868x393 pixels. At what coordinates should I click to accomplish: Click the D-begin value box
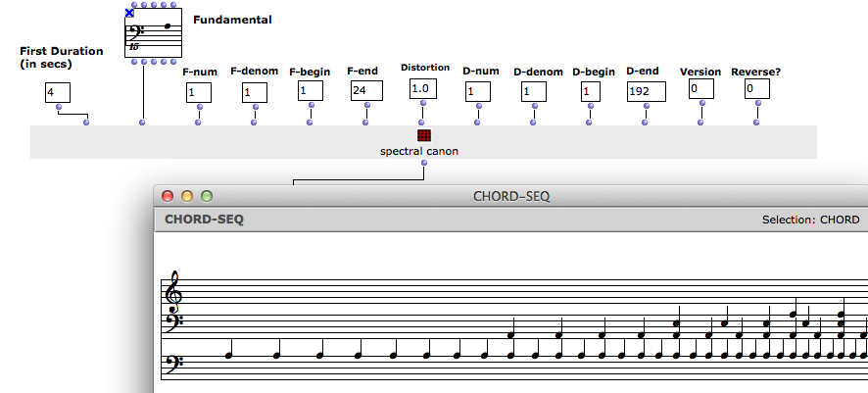(591, 91)
